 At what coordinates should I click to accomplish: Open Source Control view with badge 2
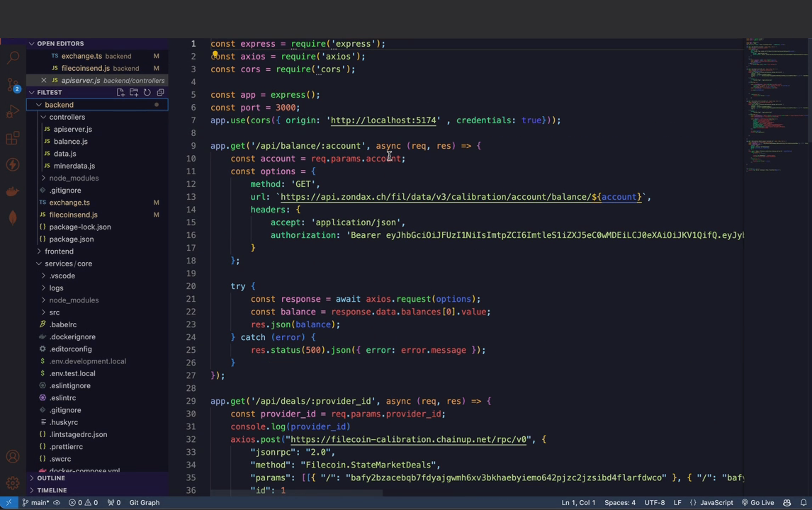[13, 84]
